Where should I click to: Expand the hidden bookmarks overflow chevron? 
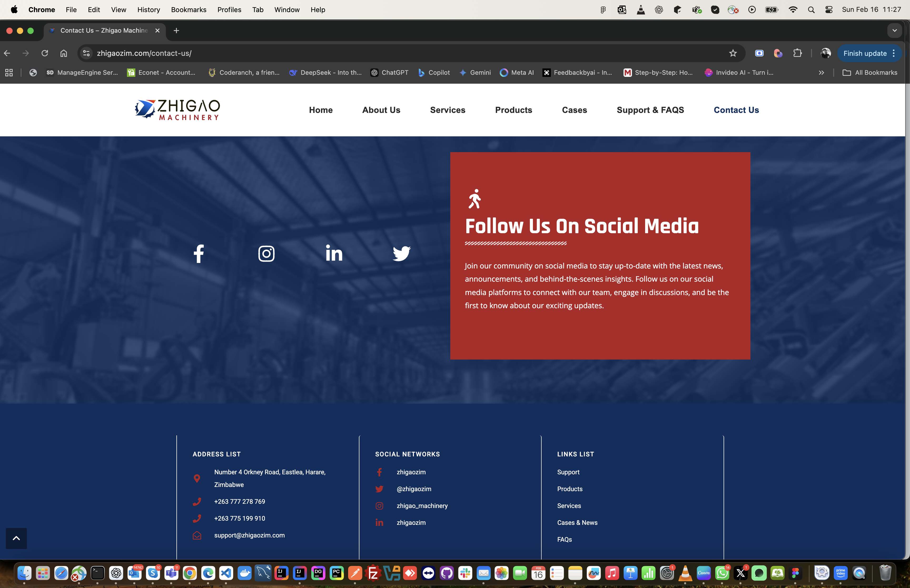(822, 73)
